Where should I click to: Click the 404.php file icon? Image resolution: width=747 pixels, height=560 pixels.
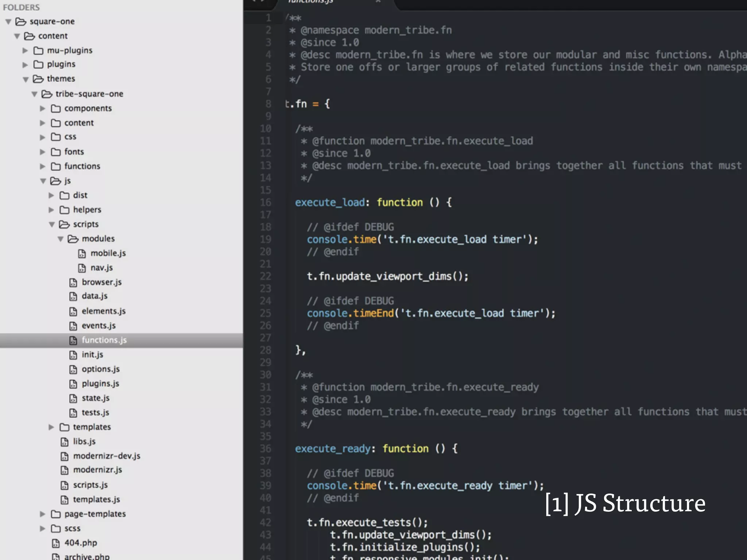(x=56, y=543)
